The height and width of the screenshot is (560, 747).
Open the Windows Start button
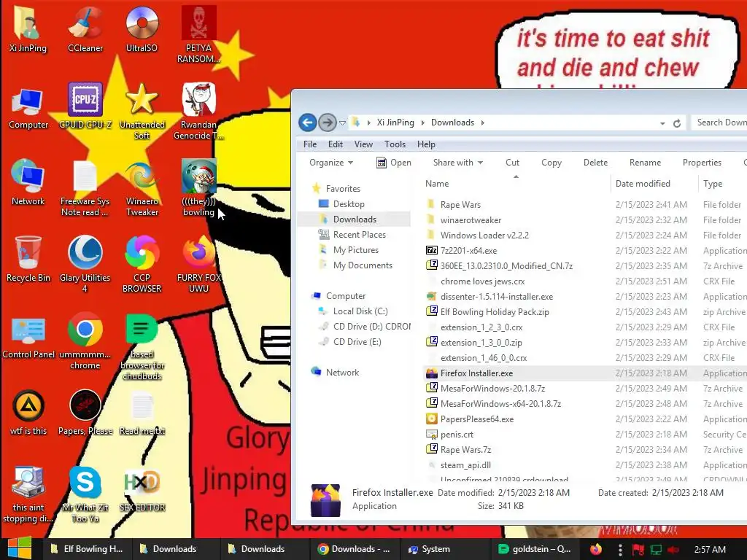click(x=19, y=548)
